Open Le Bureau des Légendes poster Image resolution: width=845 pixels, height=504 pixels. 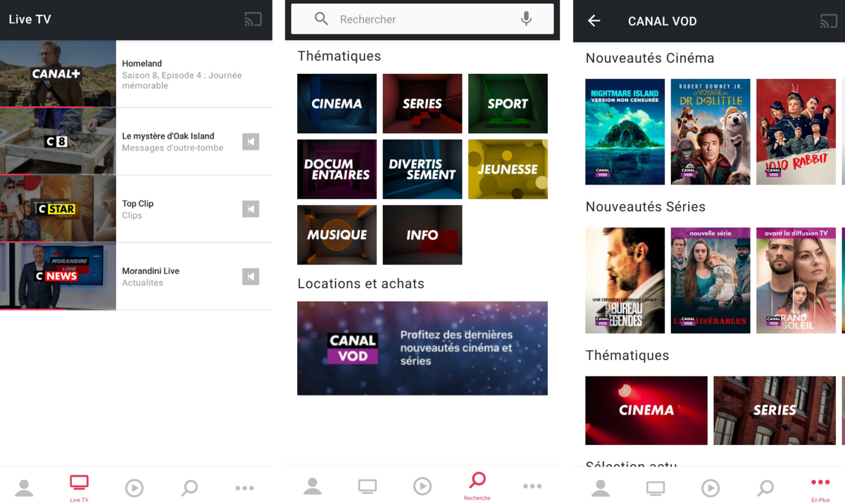(x=625, y=280)
